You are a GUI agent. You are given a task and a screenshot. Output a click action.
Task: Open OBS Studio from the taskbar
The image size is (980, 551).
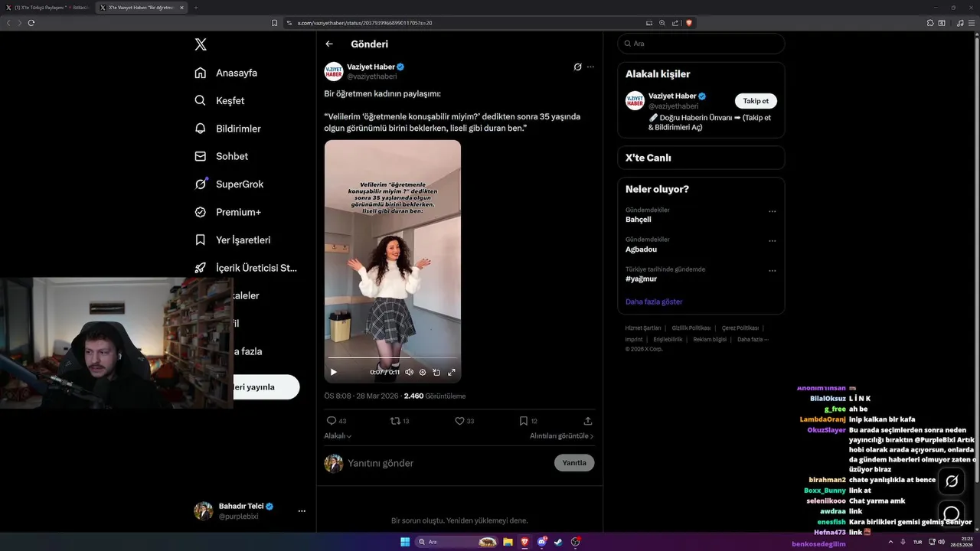coord(576,542)
